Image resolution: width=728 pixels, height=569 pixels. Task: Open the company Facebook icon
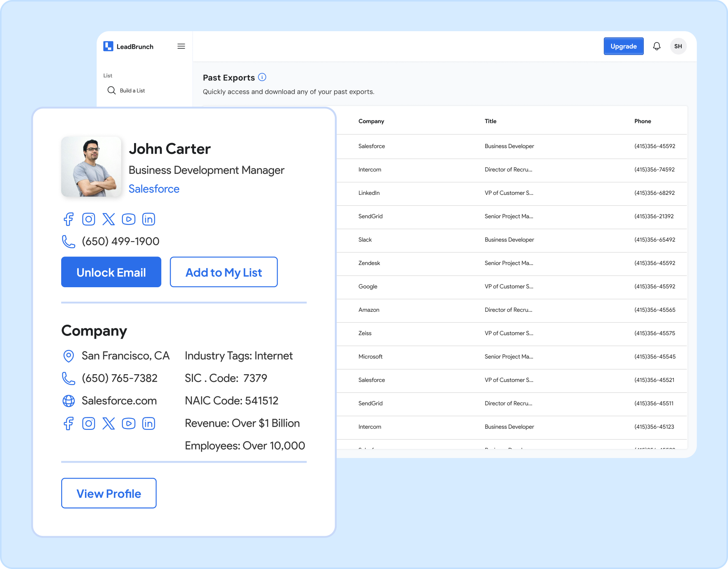point(69,423)
